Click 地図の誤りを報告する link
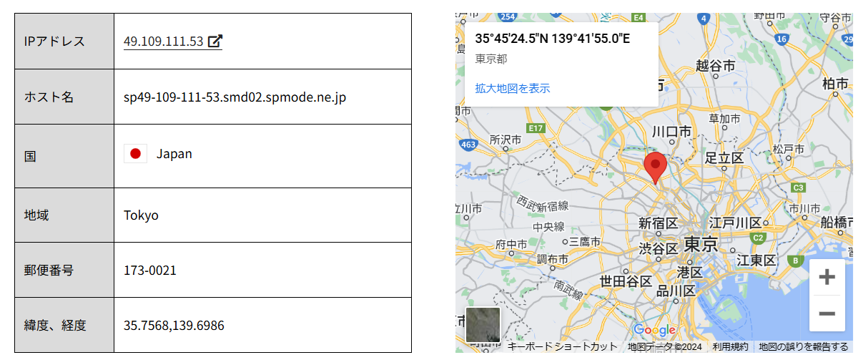The width and height of the screenshot is (868, 360). [x=804, y=346]
